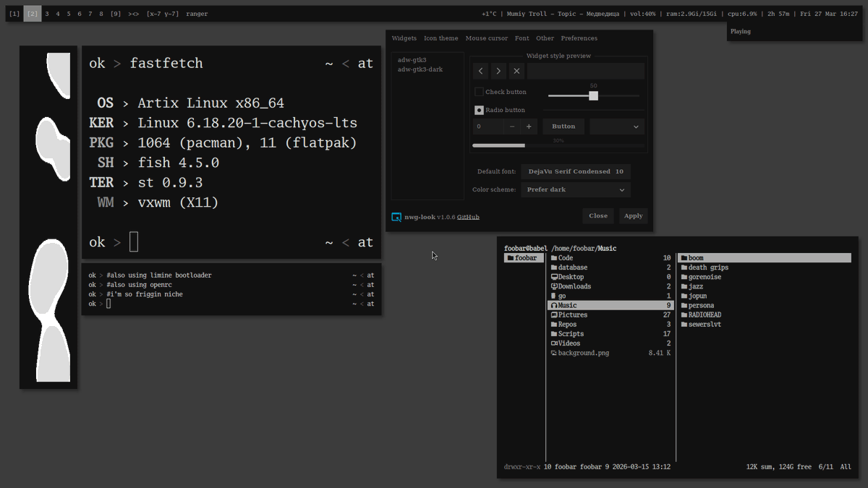Viewport: 868px width, 488px height.
Task: Click the minus icon of the spin box
Action: (512, 127)
